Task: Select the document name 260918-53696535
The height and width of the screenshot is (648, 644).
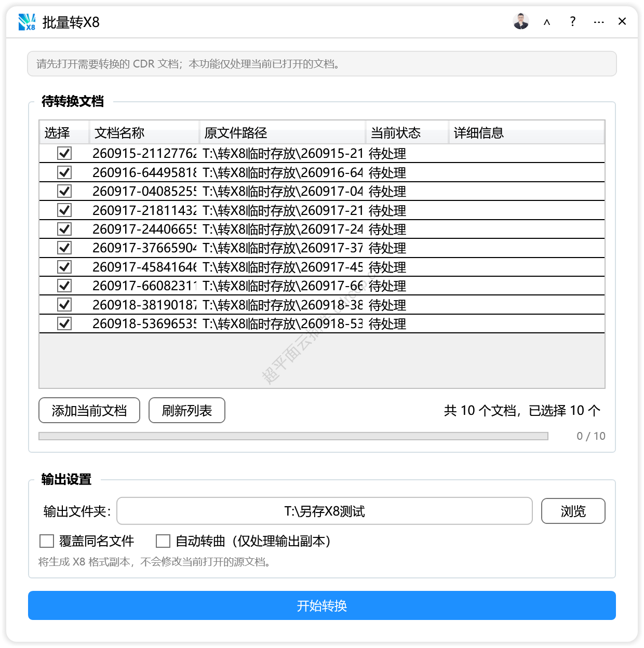Action: pyautogui.click(x=144, y=323)
